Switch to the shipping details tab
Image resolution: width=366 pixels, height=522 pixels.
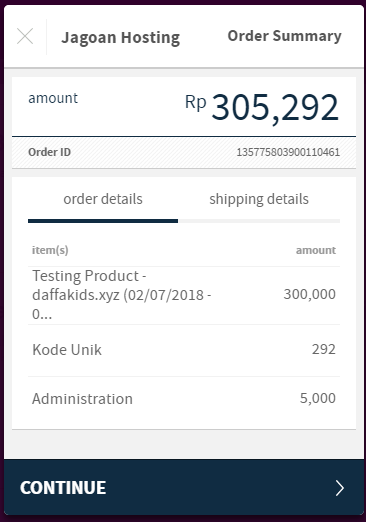259,199
